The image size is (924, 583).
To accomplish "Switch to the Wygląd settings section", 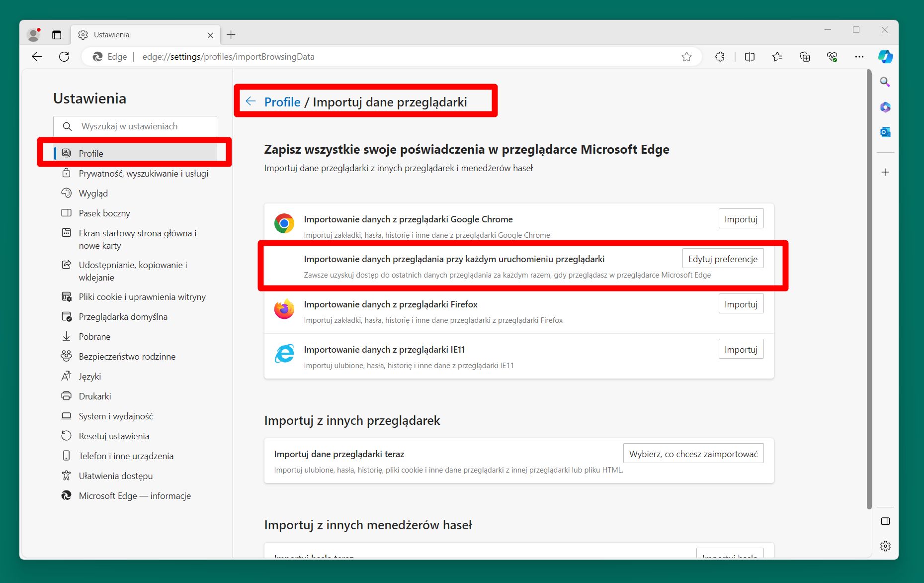I will pyautogui.click(x=93, y=193).
